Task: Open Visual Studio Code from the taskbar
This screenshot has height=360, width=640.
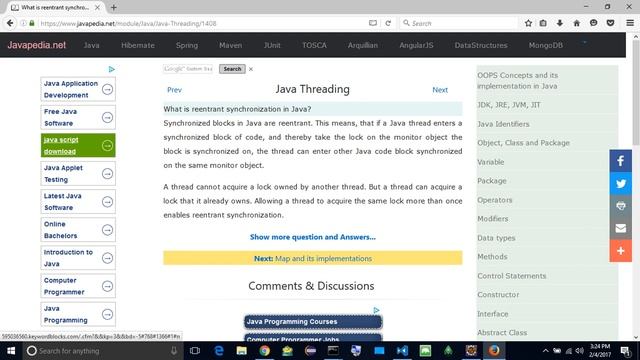Action: coord(402,351)
